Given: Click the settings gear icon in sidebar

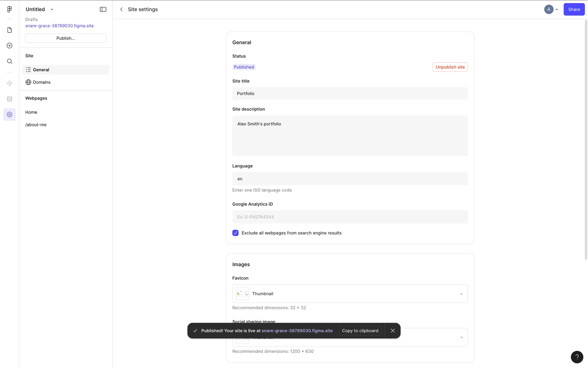Looking at the screenshot, I should point(9,114).
